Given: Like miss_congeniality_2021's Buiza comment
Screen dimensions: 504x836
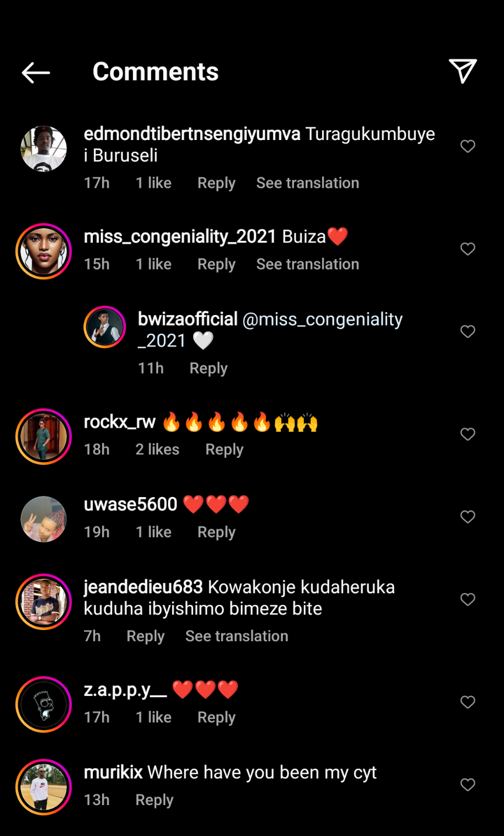Looking at the screenshot, I should 468,249.
